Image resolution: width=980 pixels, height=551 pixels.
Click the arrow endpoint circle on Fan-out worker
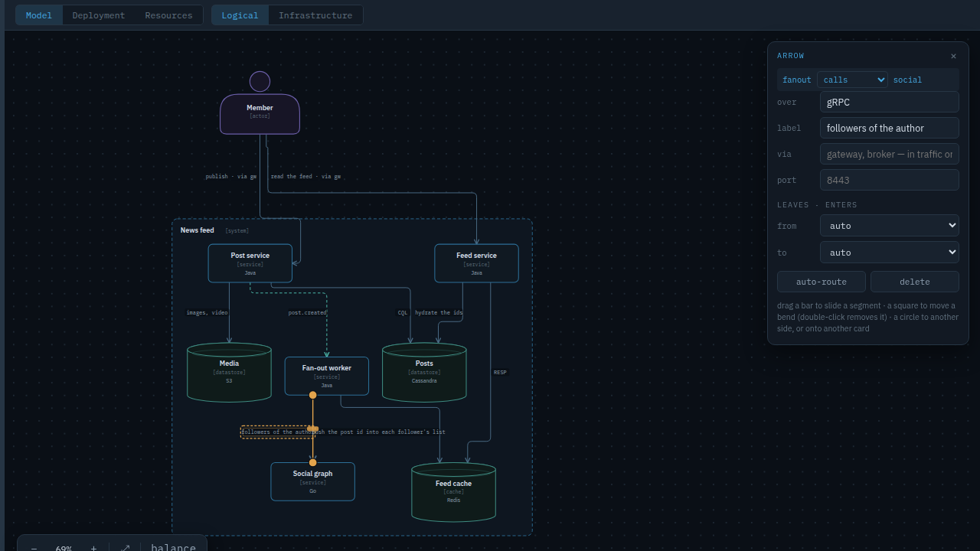point(312,395)
